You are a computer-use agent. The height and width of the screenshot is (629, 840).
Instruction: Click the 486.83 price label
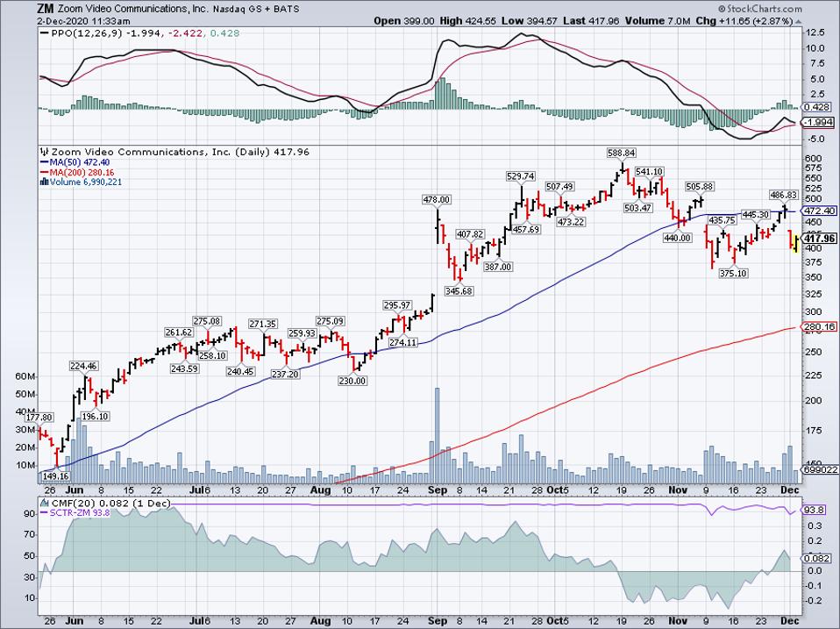[x=783, y=195]
